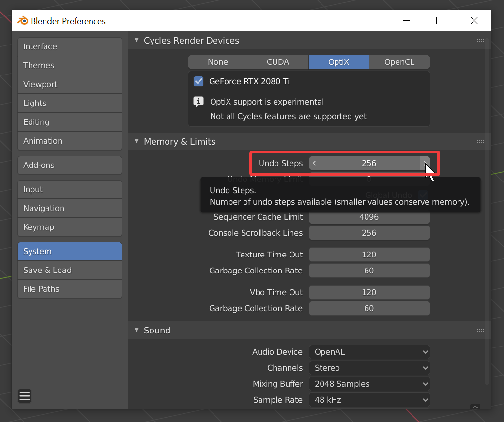Click Garbage Collection Rate field under Texture
The height and width of the screenshot is (422, 504).
pyautogui.click(x=369, y=271)
